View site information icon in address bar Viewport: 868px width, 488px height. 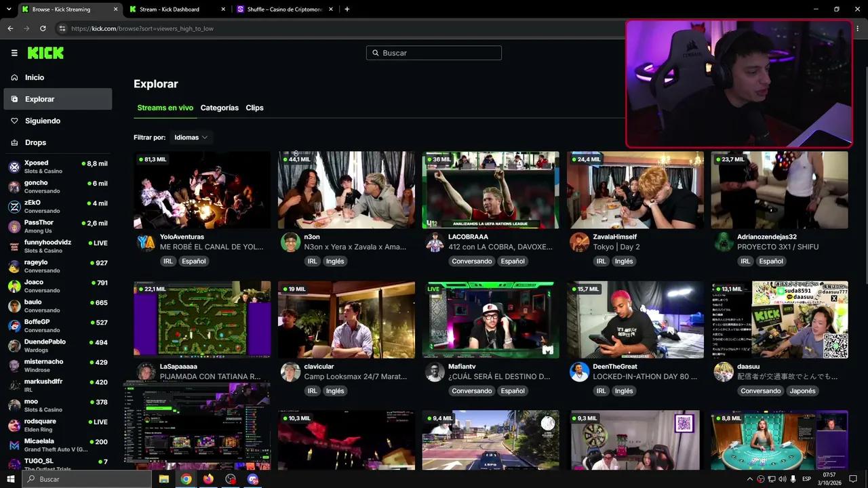pos(62,28)
